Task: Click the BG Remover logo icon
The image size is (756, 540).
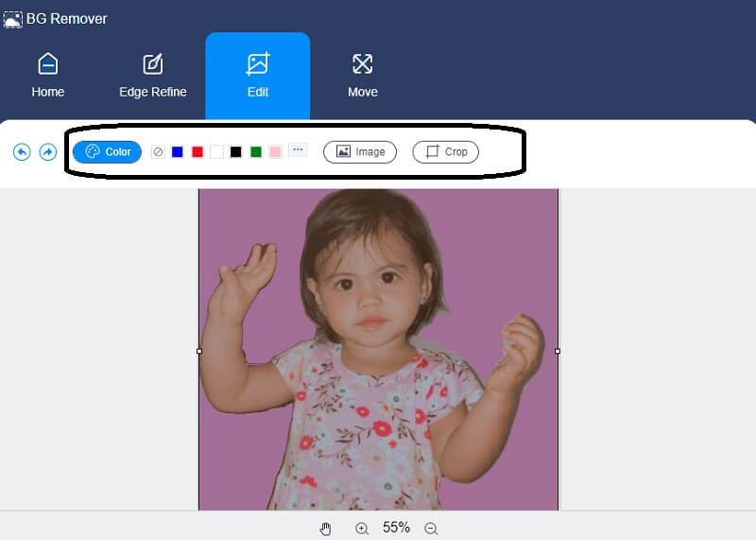Action: (x=13, y=18)
